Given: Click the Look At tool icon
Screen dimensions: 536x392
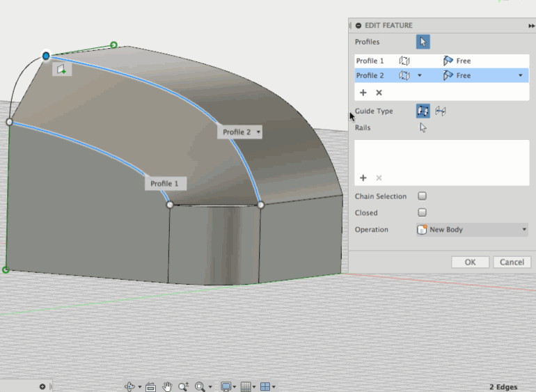Looking at the screenshot, I should pyautogui.click(x=150, y=386).
